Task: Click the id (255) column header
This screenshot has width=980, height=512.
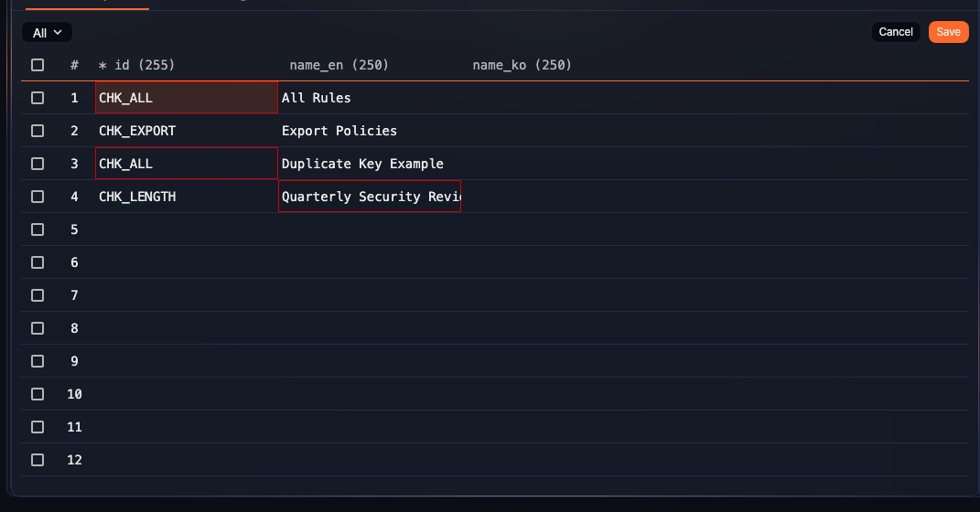Action: 137,65
